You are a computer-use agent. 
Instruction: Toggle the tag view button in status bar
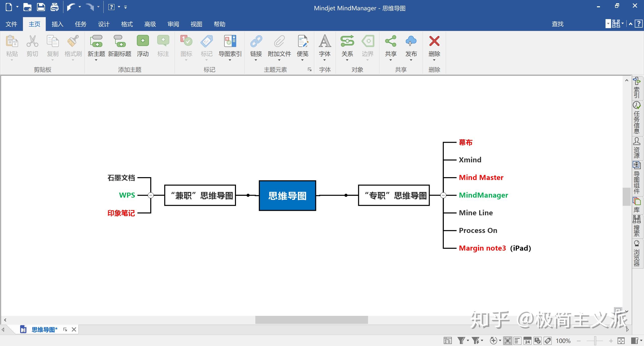tap(547, 341)
